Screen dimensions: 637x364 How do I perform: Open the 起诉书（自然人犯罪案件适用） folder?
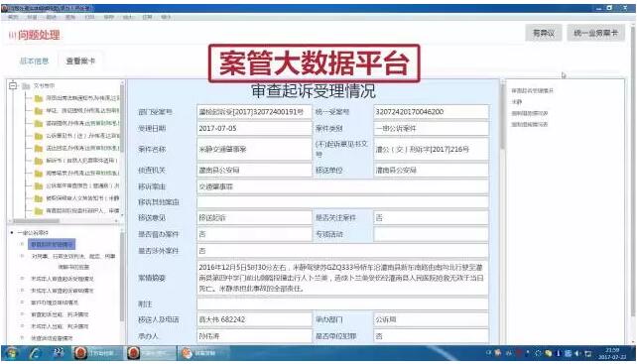click(x=76, y=161)
